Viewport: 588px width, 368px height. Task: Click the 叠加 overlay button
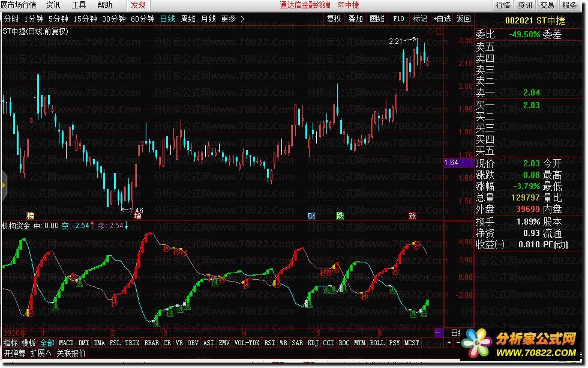355,19
